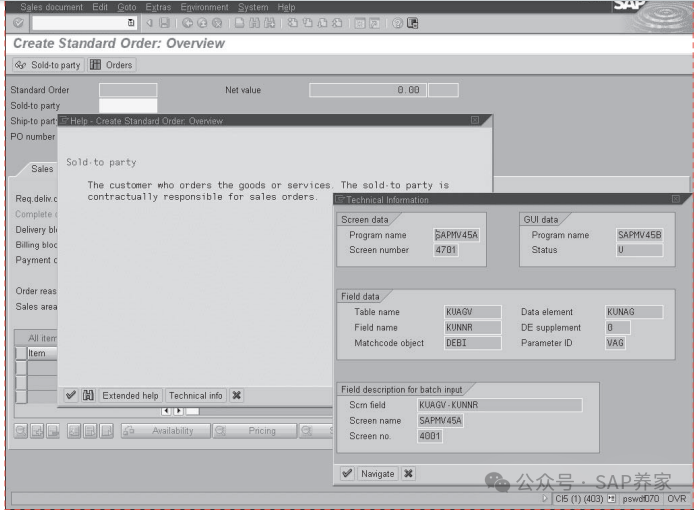
Task: Click the First Page icon in toolbar
Action: 293,23
